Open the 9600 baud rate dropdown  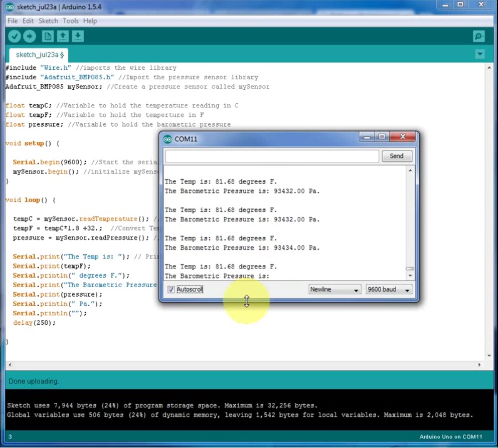(389, 289)
